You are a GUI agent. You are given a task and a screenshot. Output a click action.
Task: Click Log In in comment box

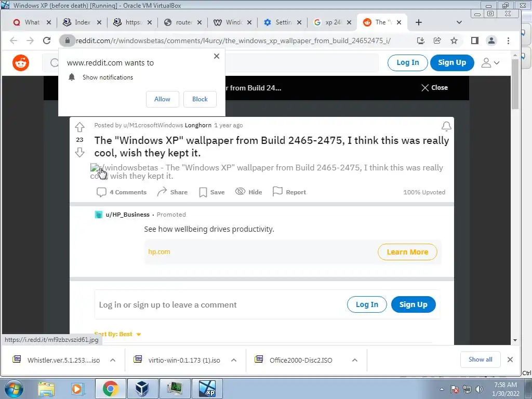point(367,304)
